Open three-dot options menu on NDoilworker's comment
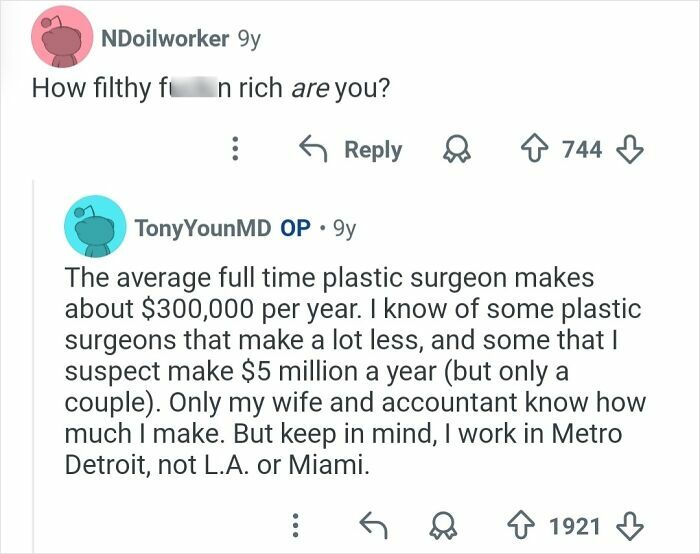Screen dimensions: 700x554 [x=236, y=150]
